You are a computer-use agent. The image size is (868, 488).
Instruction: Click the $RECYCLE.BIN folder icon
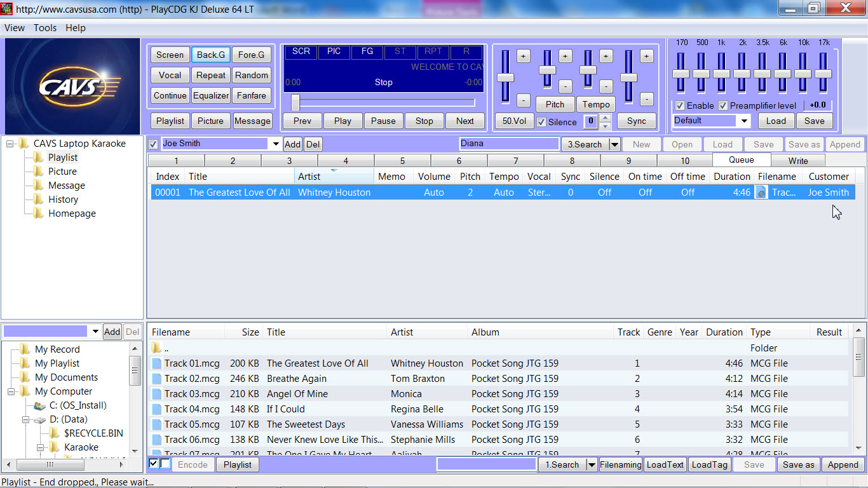54,433
